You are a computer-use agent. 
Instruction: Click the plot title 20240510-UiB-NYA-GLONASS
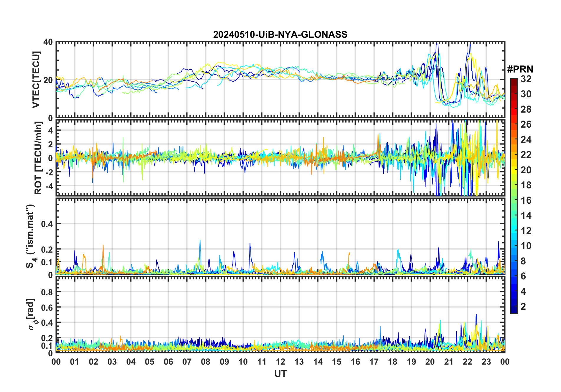coord(280,34)
